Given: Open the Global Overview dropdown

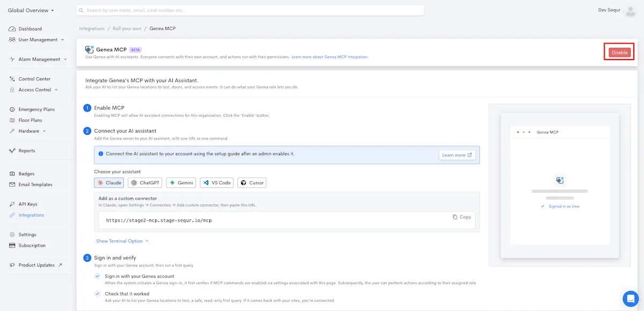Looking at the screenshot, I should (x=31, y=10).
